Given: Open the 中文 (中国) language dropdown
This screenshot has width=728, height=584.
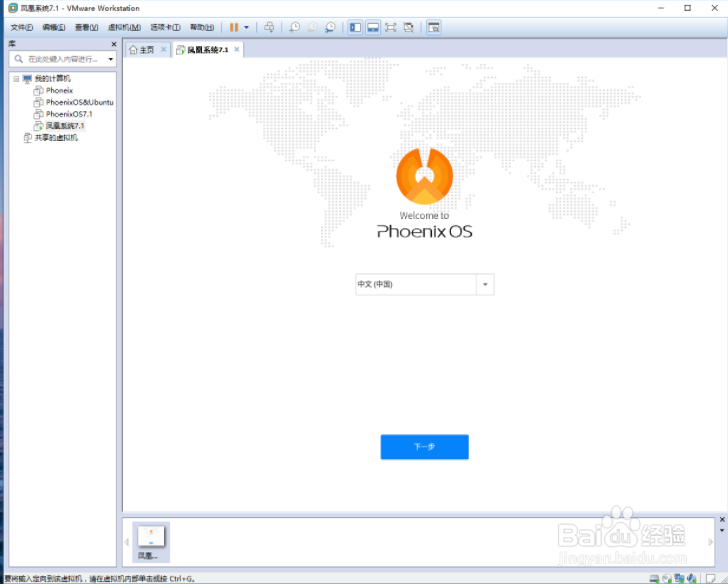Looking at the screenshot, I should [424, 284].
